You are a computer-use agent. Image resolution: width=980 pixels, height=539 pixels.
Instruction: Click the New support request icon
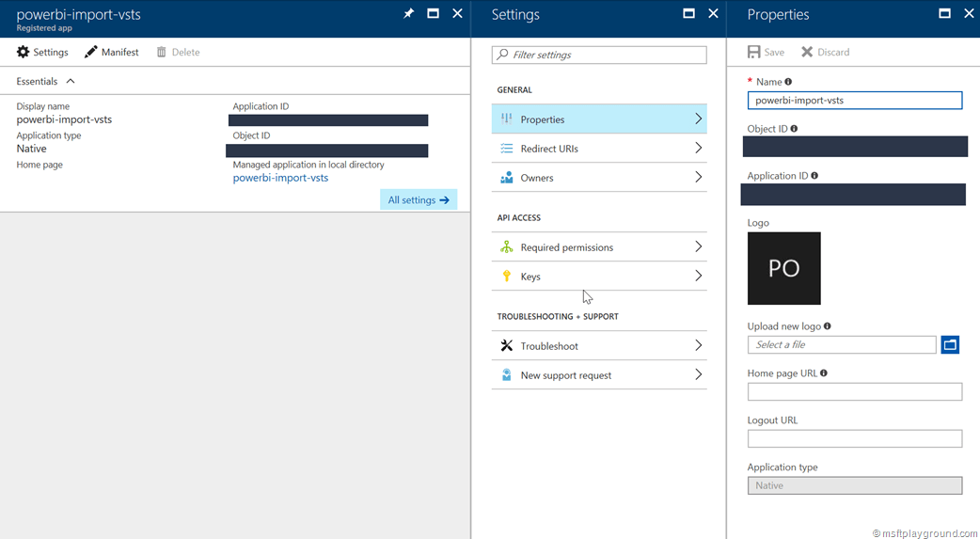point(507,375)
